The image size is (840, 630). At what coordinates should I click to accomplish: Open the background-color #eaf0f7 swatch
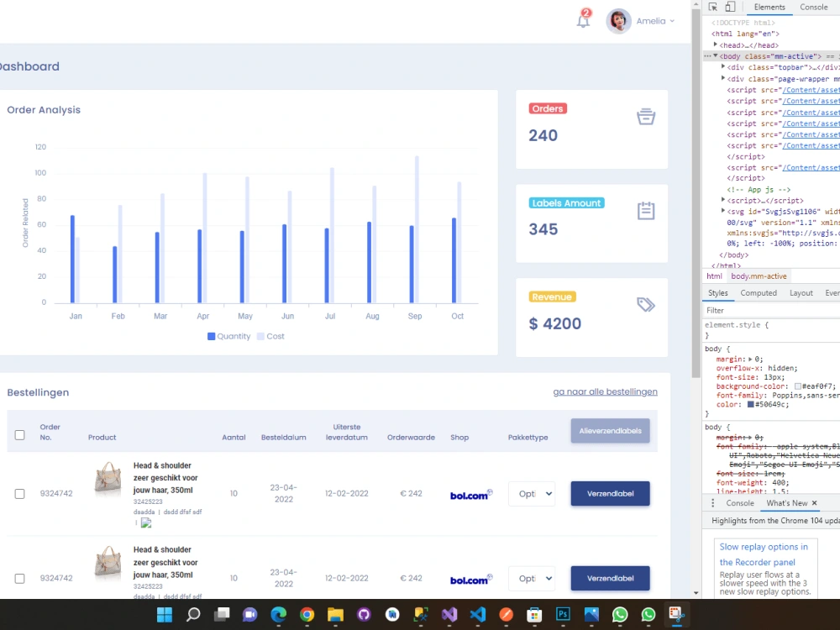pyautogui.click(x=798, y=386)
